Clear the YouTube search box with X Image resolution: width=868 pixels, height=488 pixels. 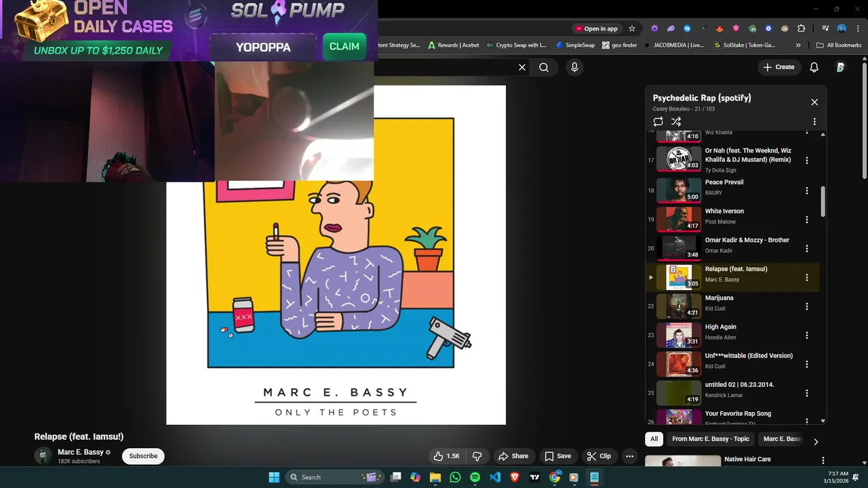point(522,67)
